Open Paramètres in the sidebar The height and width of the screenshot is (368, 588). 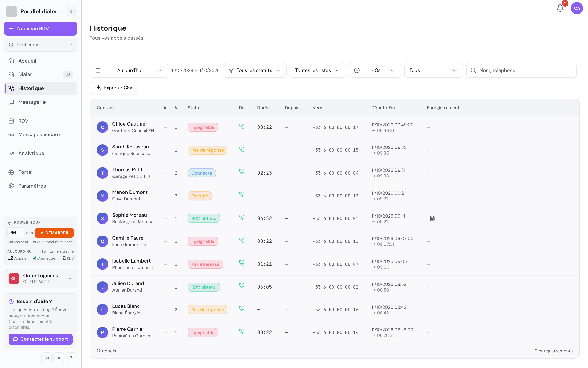(41, 186)
